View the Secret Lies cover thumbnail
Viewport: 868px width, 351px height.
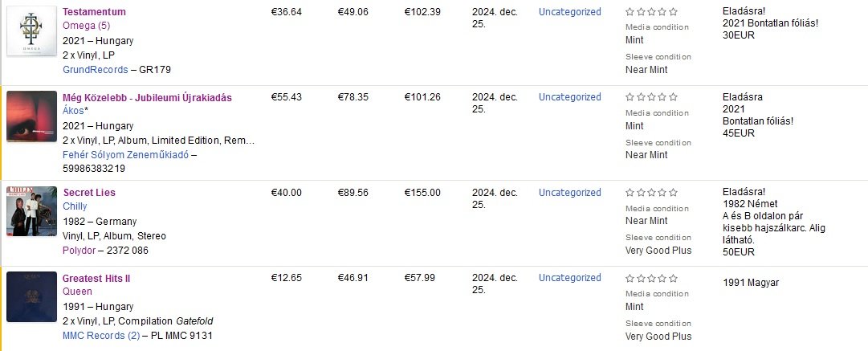(x=31, y=211)
